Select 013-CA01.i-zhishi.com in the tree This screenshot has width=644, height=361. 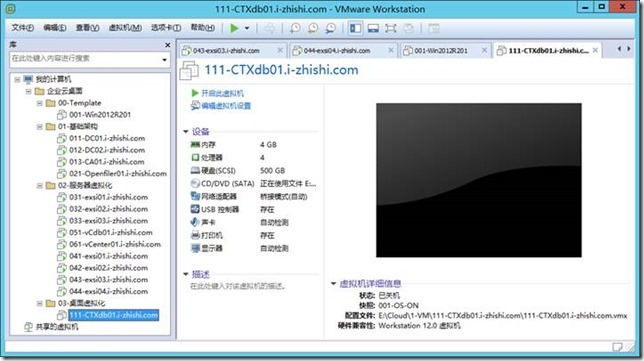point(106,162)
